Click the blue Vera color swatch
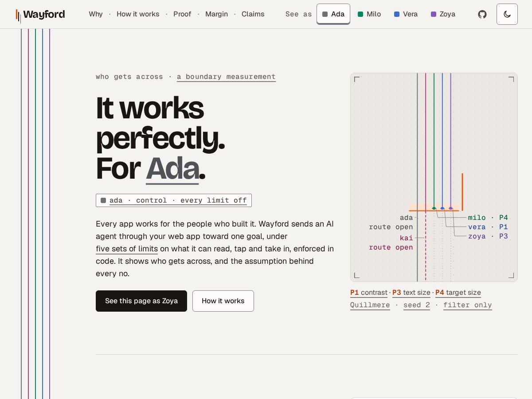Screen dimensions: 532x399 397,14
